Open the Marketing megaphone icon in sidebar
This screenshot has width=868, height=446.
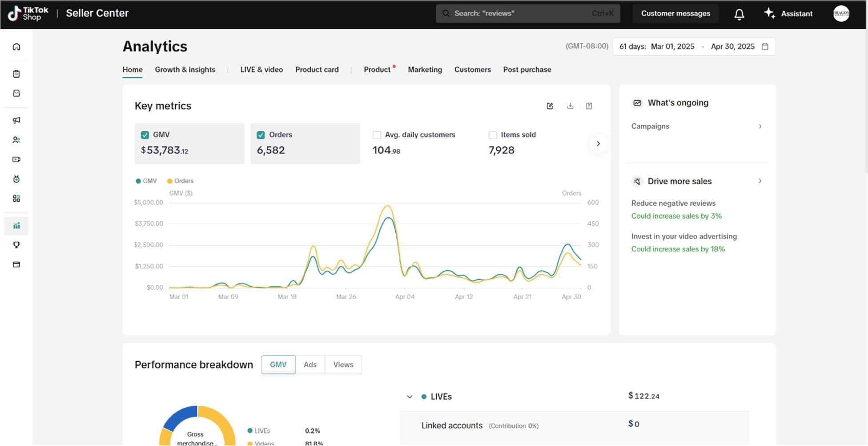coord(16,120)
